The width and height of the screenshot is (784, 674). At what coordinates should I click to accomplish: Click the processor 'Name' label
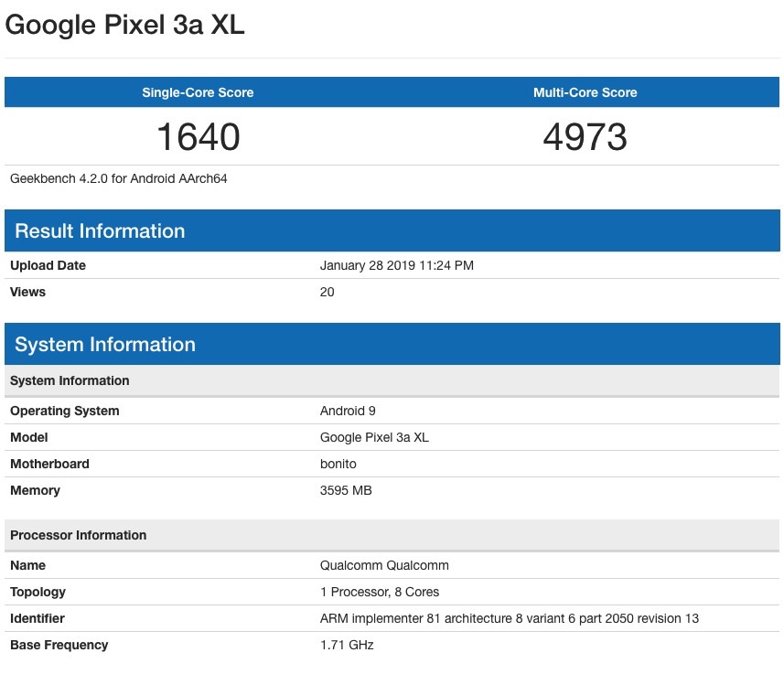(x=28, y=565)
